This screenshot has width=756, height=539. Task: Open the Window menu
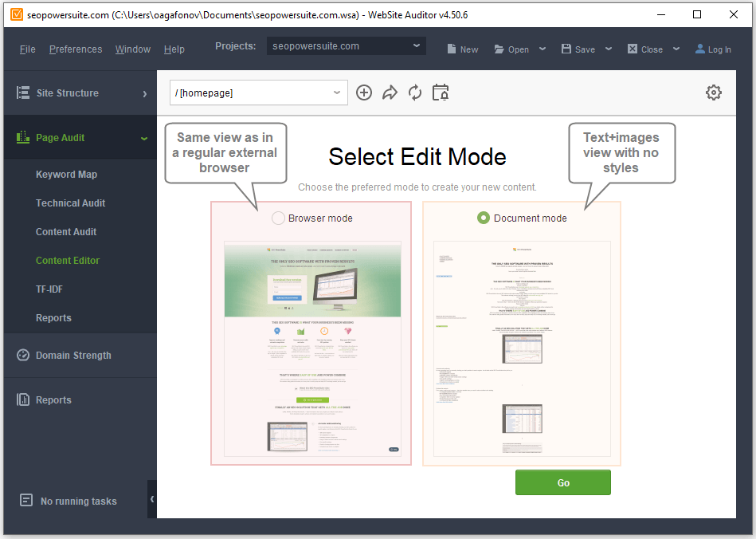click(132, 49)
